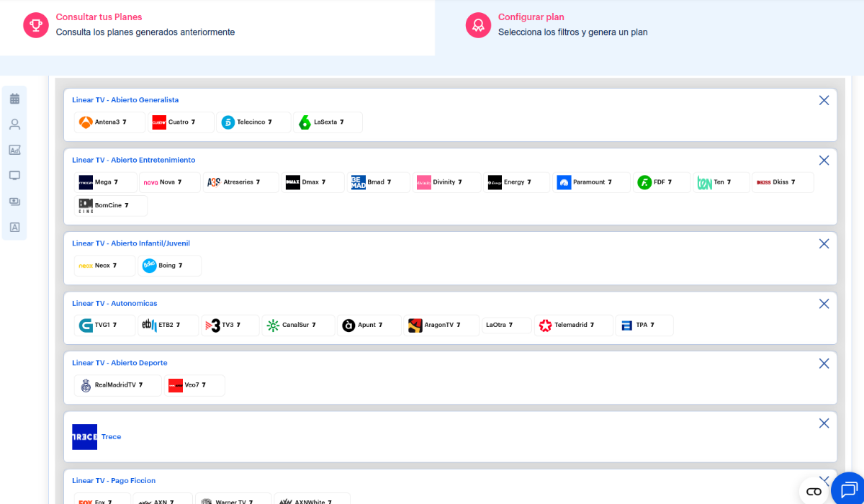Click the Trece channel logo
The width and height of the screenshot is (864, 504).
(84, 437)
